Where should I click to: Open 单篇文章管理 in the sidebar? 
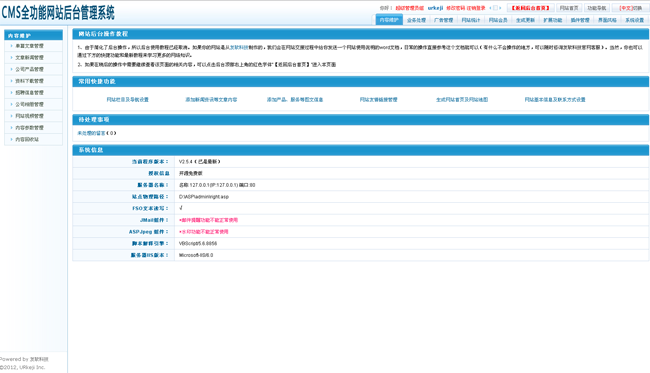(x=33, y=46)
